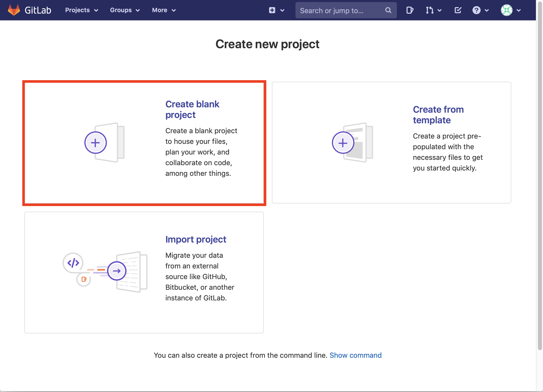Click the 'Create a blank project to house your files' description
The height and width of the screenshot is (392, 543).
tap(201, 152)
